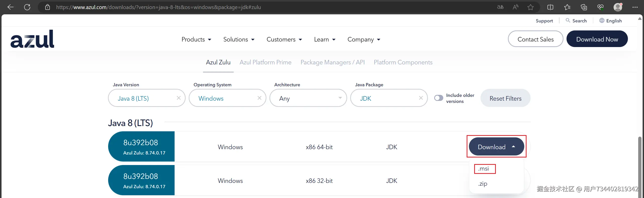Refresh the page with reload icon
The image size is (644, 198).
coord(27,7)
